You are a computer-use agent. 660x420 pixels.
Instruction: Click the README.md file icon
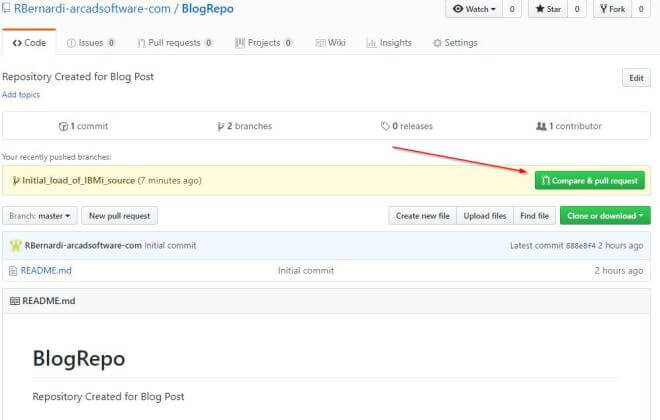coord(13,271)
